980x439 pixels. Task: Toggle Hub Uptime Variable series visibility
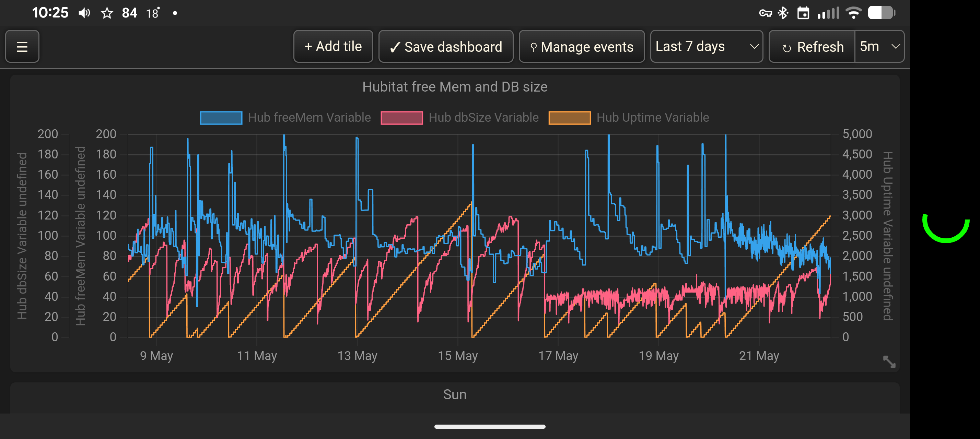[x=629, y=117]
